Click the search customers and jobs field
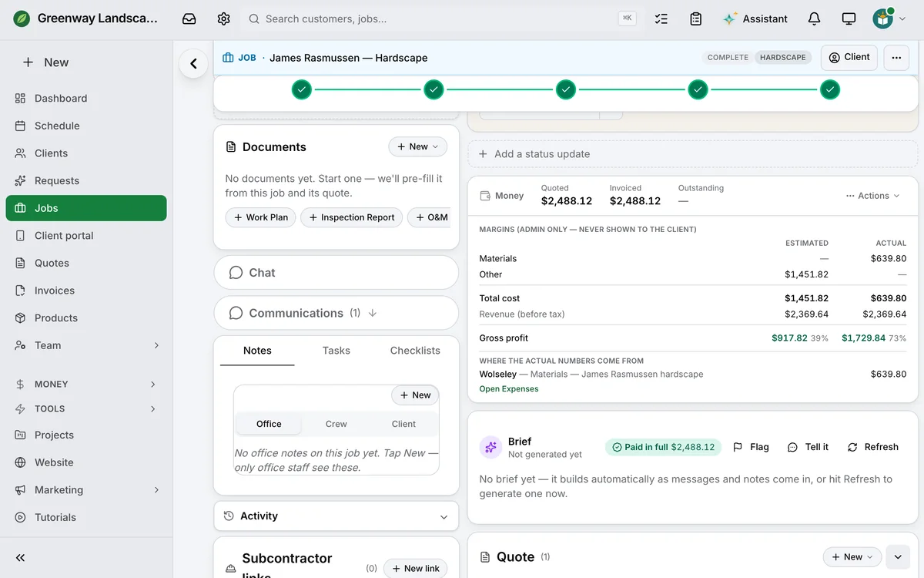Image resolution: width=924 pixels, height=578 pixels. (442, 18)
